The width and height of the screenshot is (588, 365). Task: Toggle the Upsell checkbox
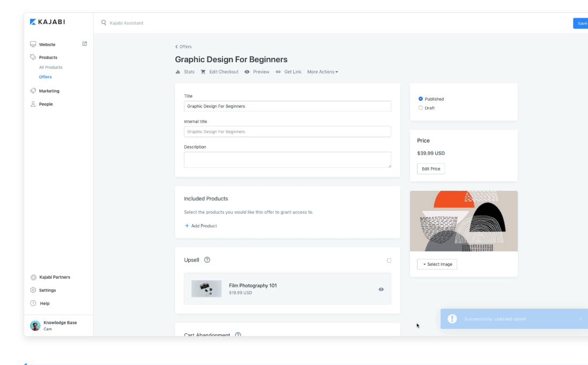[389, 260]
